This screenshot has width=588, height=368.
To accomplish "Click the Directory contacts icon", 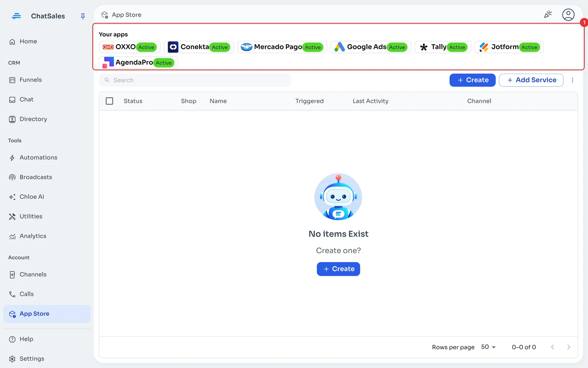I will [12, 119].
